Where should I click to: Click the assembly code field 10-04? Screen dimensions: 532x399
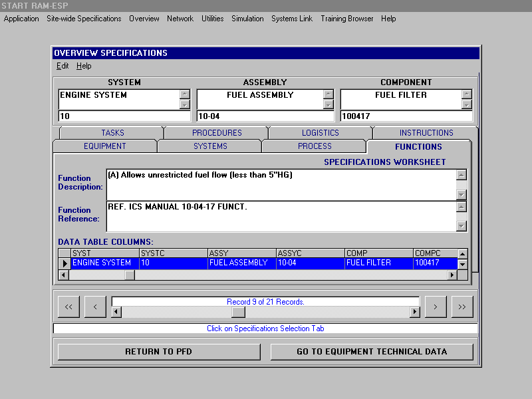[265, 116]
